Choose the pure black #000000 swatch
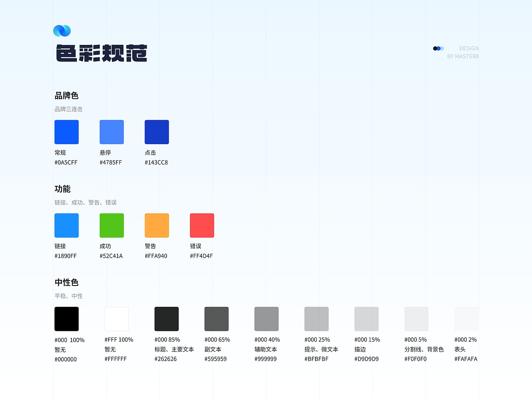This screenshot has height=399, width=532. 66,319
